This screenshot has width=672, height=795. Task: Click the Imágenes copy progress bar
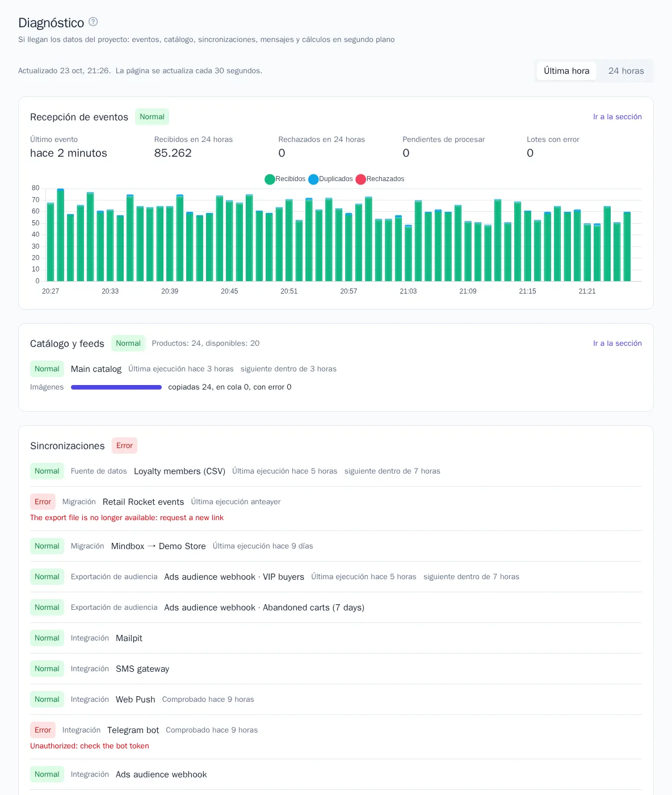click(116, 387)
